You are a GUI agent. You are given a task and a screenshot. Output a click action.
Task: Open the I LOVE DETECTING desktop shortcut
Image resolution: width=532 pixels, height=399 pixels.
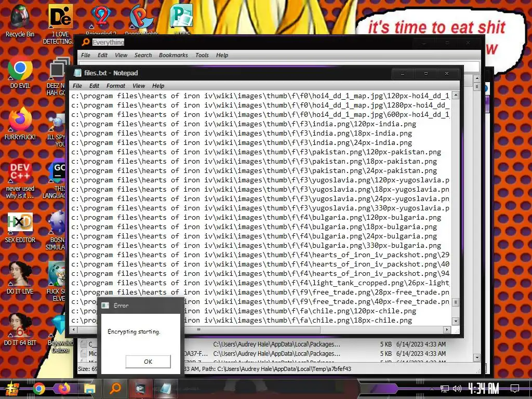coord(60,24)
